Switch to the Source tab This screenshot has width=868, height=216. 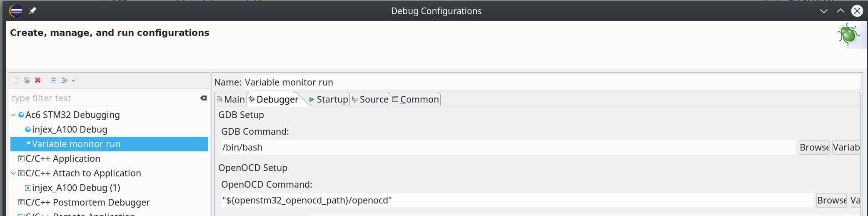click(x=370, y=100)
